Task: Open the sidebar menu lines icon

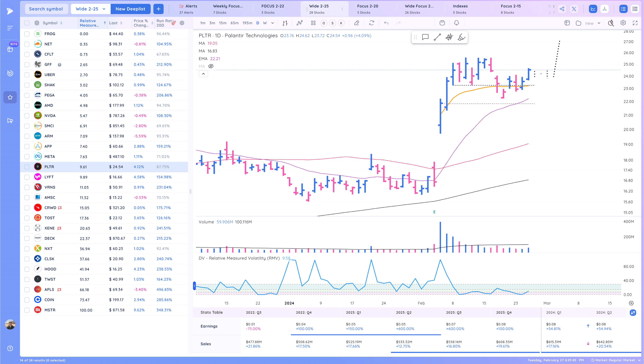Action: (x=10, y=28)
